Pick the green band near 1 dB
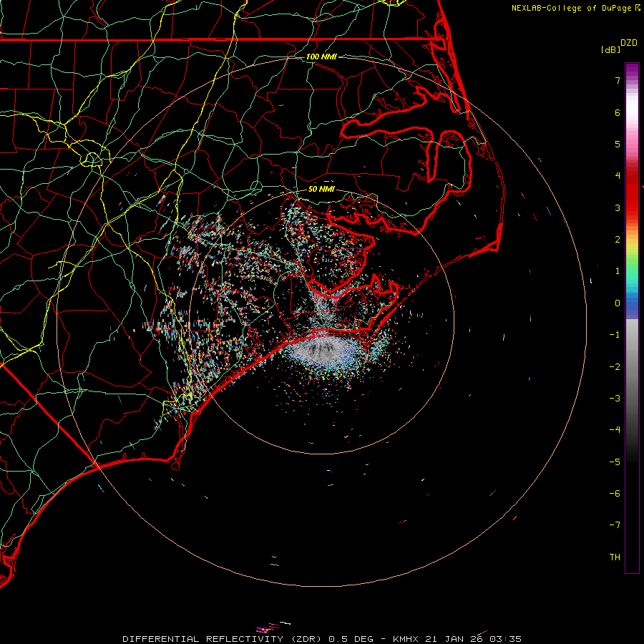Image resolution: width=644 pixels, height=644 pixels. 632,270
